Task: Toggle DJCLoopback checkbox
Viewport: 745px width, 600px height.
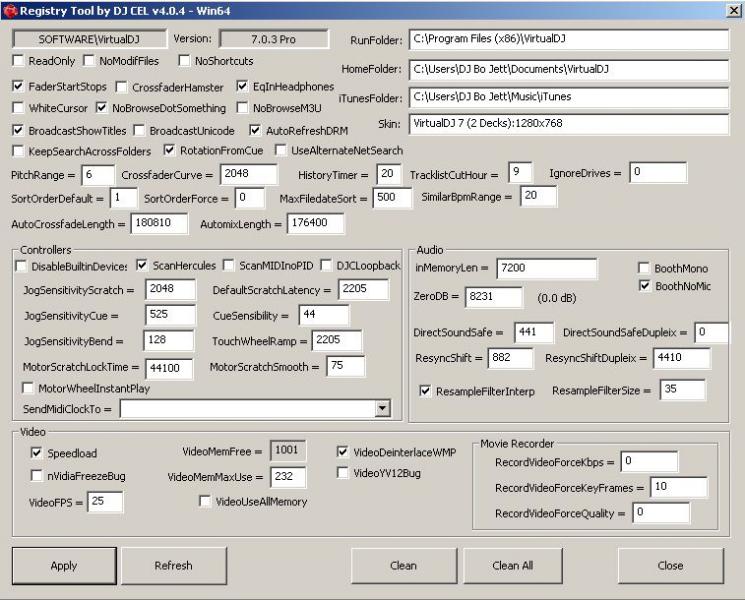Action: [x=326, y=265]
